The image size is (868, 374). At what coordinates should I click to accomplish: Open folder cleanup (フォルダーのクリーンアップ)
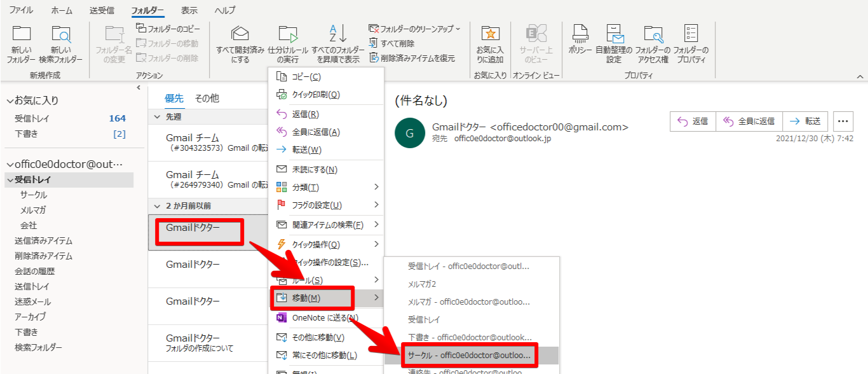(414, 29)
